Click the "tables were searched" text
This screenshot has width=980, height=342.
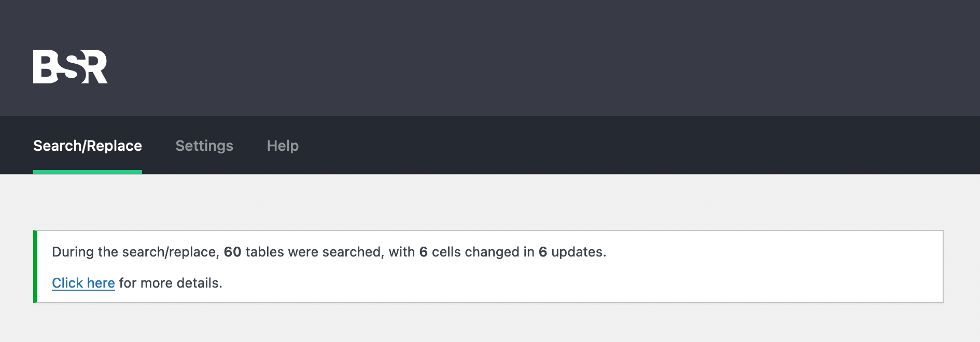tap(313, 252)
